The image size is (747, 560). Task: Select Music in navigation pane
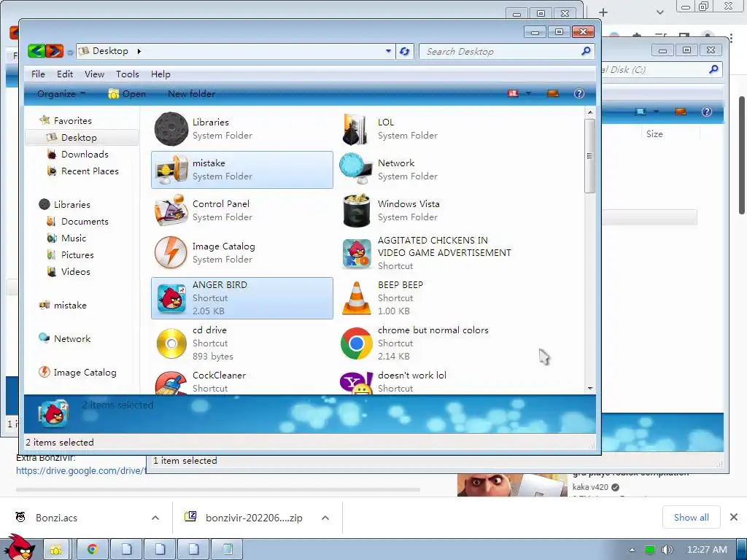[74, 238]
